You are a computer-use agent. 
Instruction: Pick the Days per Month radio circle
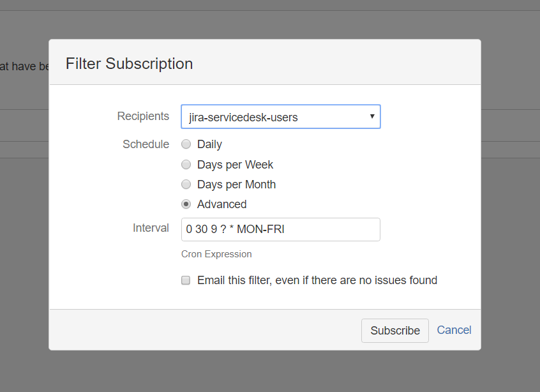tap(186, 185)
